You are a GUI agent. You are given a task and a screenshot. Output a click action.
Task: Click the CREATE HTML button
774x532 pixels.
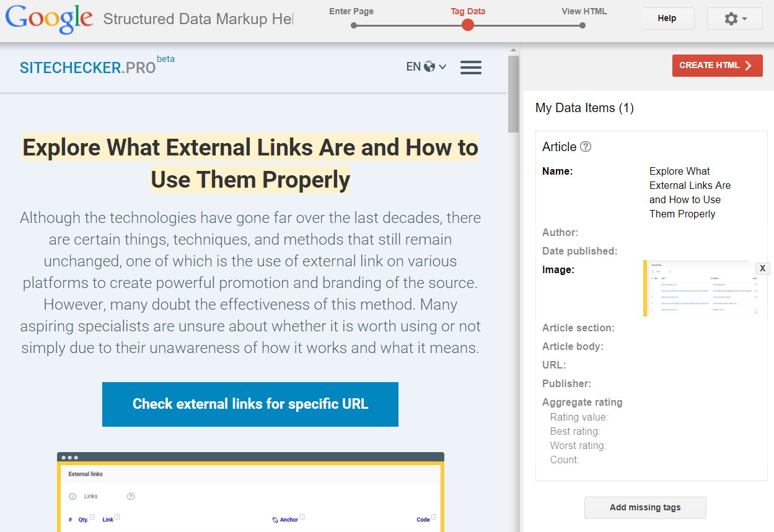(x=717, y=66)
